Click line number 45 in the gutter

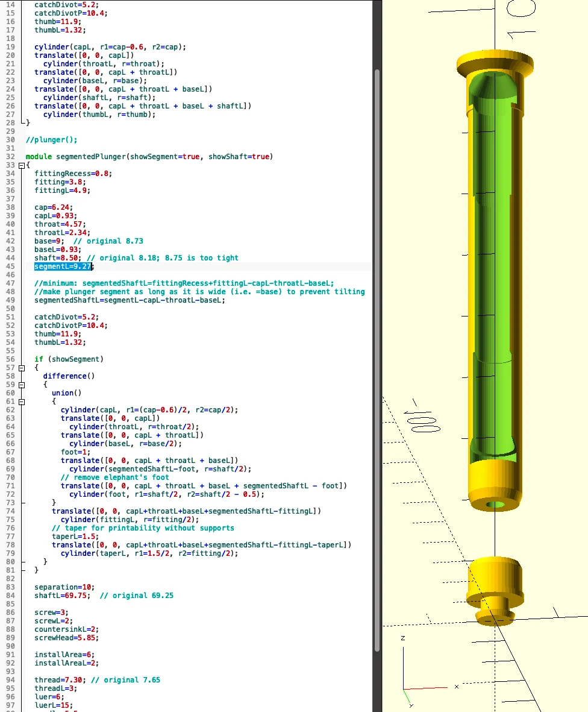(10, 266)
